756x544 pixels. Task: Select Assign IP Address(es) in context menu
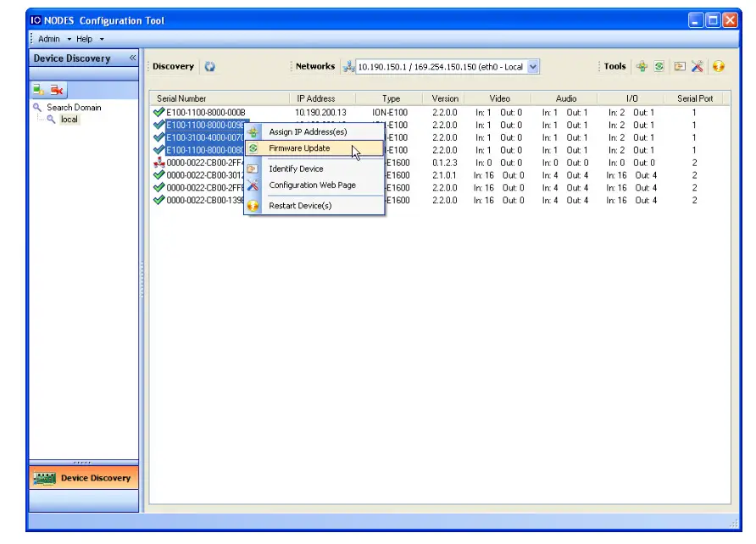point(308,132)
